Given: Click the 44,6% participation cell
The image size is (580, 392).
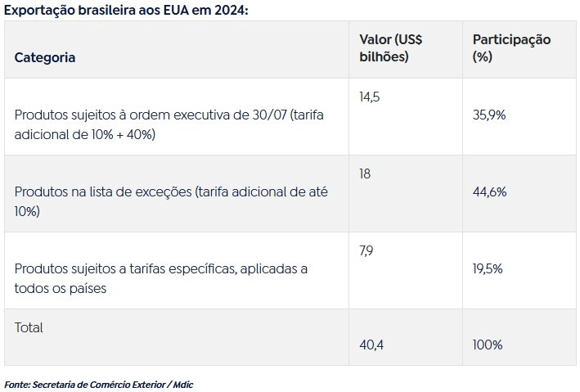Looking at the screenshot, I should [489, 191].
